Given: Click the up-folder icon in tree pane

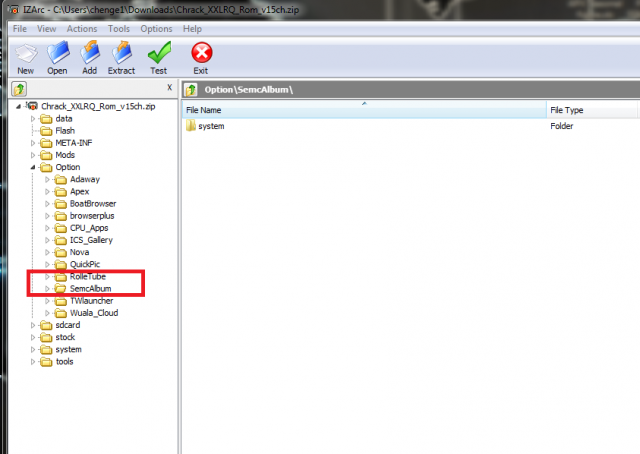Looking at the screenshot, I should coord(19,89).
